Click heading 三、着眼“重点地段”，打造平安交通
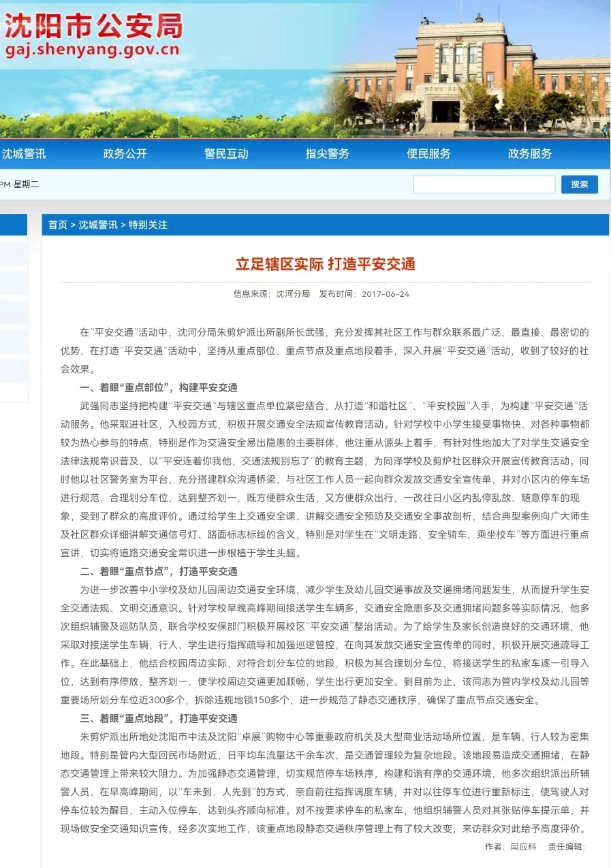Viewport: 611px width, 868px height. (159, 718)
